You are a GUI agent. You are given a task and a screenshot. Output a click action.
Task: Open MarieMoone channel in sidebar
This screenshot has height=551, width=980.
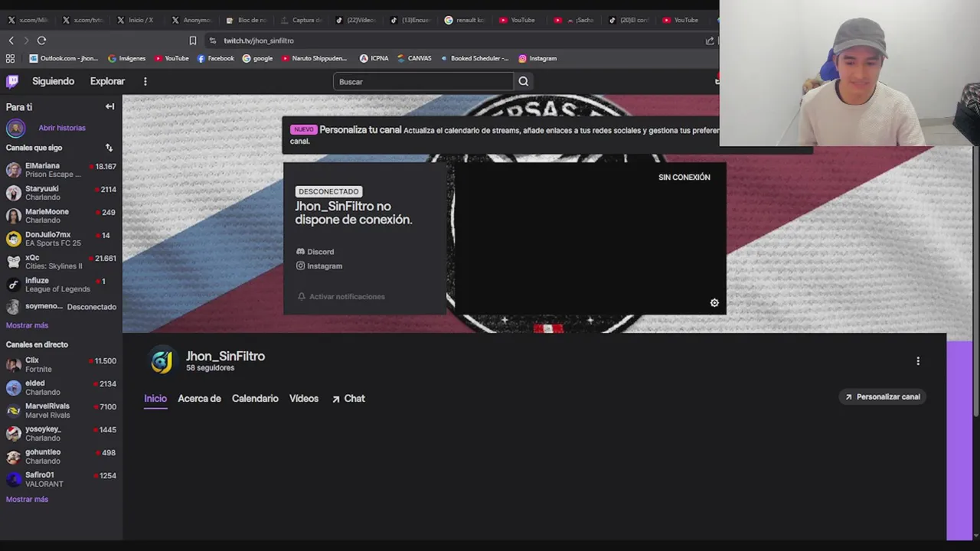(61, 216)
